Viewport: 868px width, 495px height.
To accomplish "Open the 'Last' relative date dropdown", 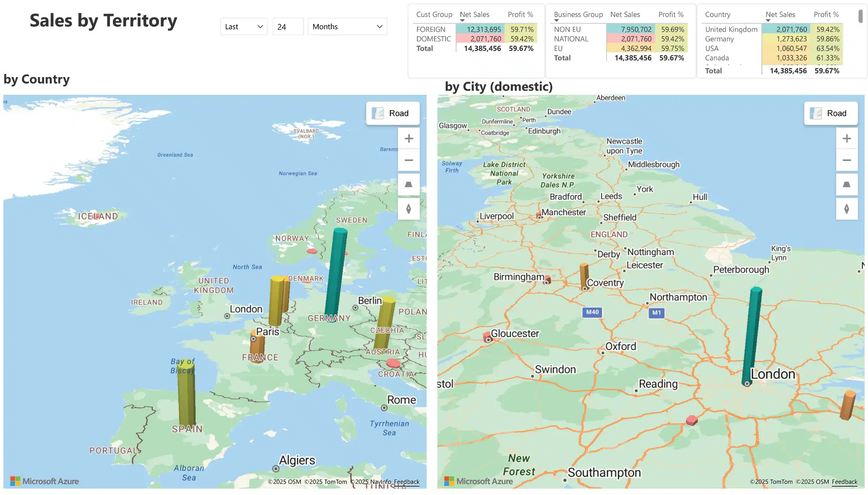I will pyautogui.click(x=244, y=27).
